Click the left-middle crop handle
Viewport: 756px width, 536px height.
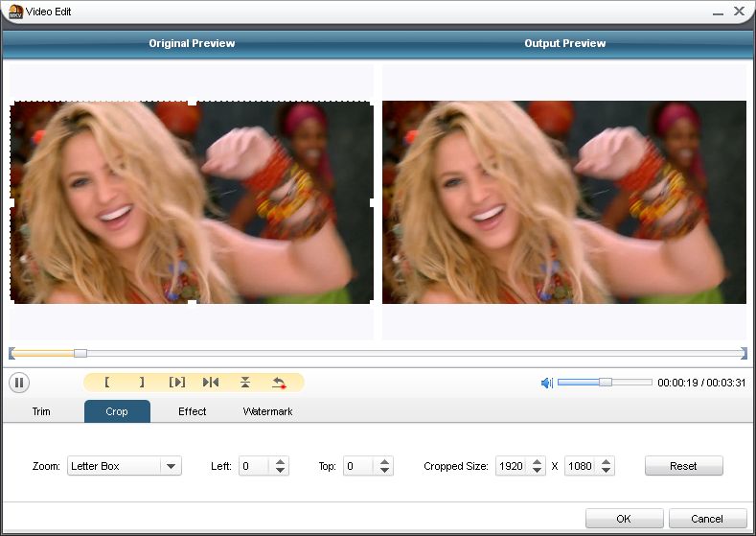pyautogui.click(x=12, y=202)
